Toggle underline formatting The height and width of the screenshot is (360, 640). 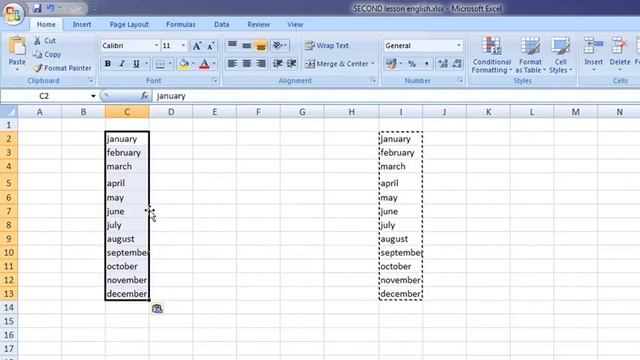136,64
